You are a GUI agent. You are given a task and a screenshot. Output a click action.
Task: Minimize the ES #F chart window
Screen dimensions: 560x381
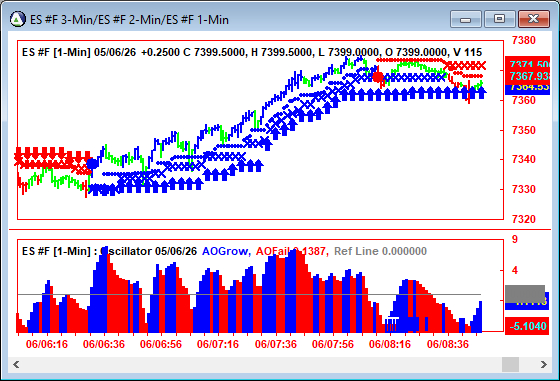point(466,19)
